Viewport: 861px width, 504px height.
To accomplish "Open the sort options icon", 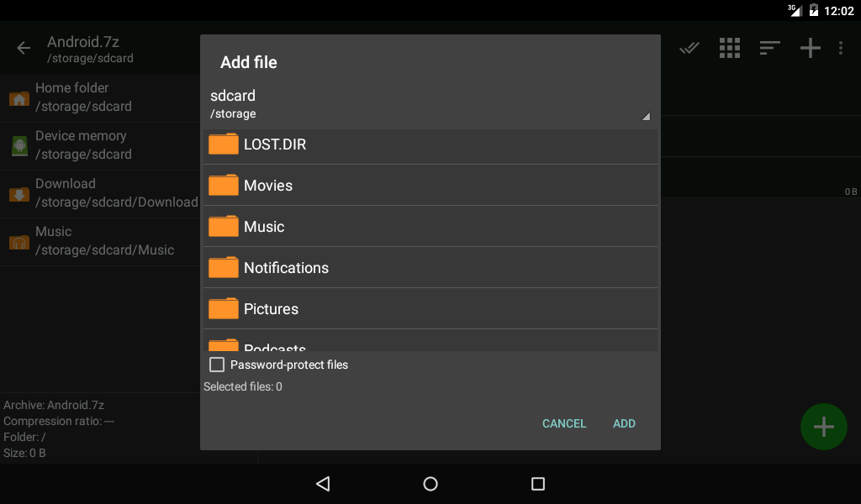I will pos(769,48).
